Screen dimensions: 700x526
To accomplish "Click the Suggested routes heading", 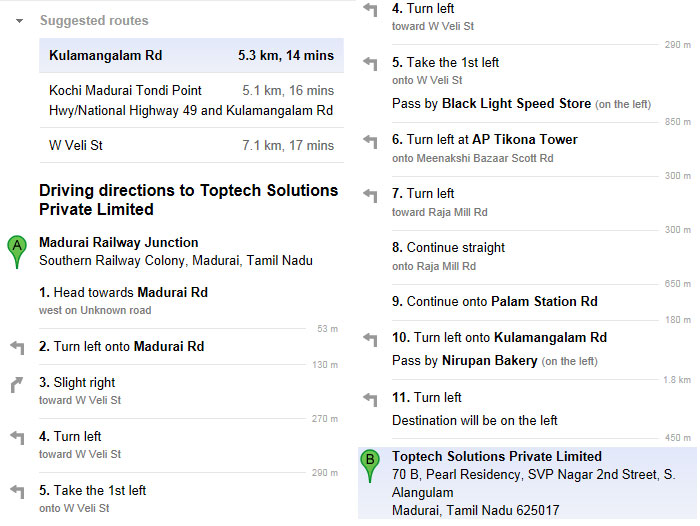I will [x=94, y=21].
